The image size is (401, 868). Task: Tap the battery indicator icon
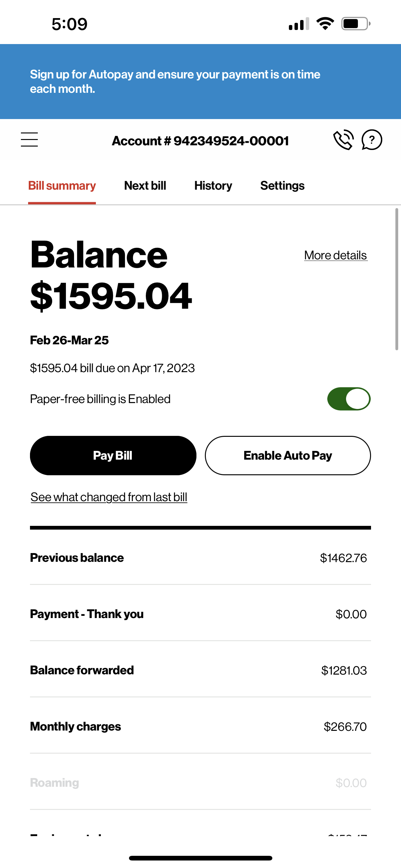[x=355, y=23]
